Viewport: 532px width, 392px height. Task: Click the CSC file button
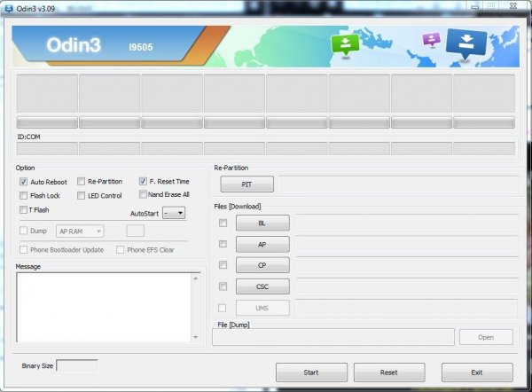(x=262, y=286)
